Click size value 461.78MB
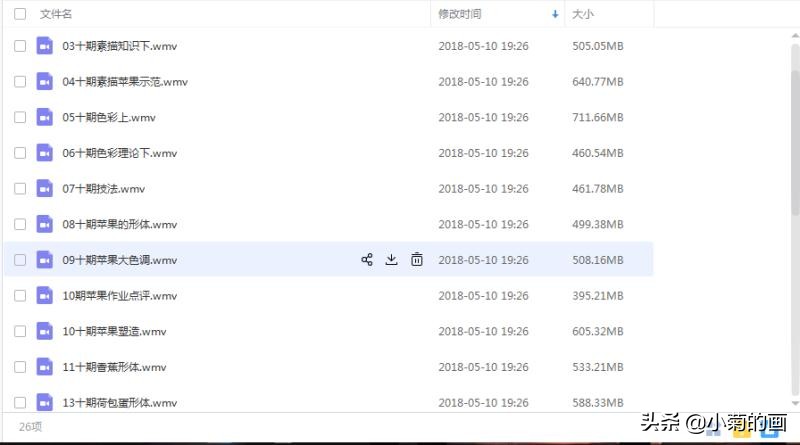 click(x=597, y=189)
